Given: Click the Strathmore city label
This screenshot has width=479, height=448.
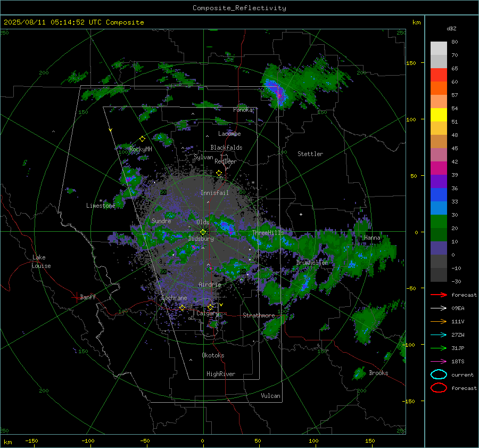Looking at the screenshot, I should click(259, 315).
